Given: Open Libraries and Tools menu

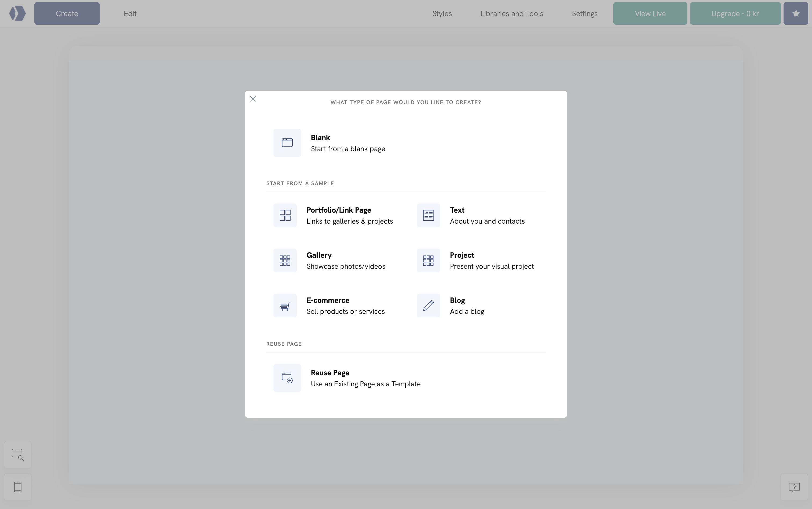Looking at the screenshot, I should [x=511, y=13].
